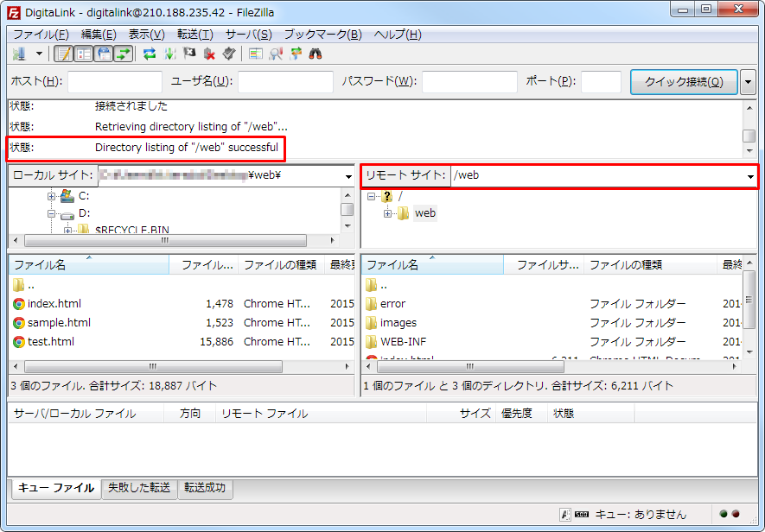Focus the ポート port field
The height and width of the screenshot is (532, 765).
[601, 82]
